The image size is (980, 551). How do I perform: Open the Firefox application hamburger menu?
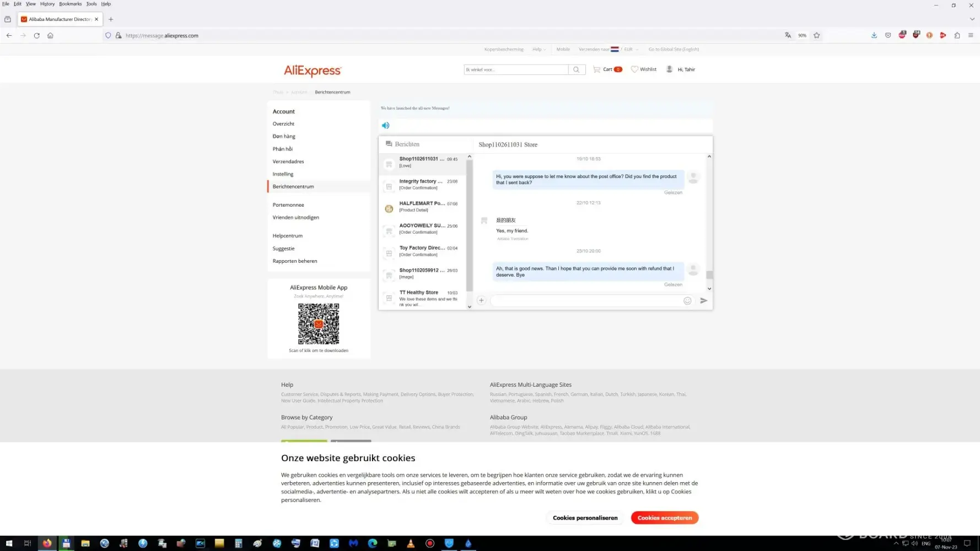point(971,35)
